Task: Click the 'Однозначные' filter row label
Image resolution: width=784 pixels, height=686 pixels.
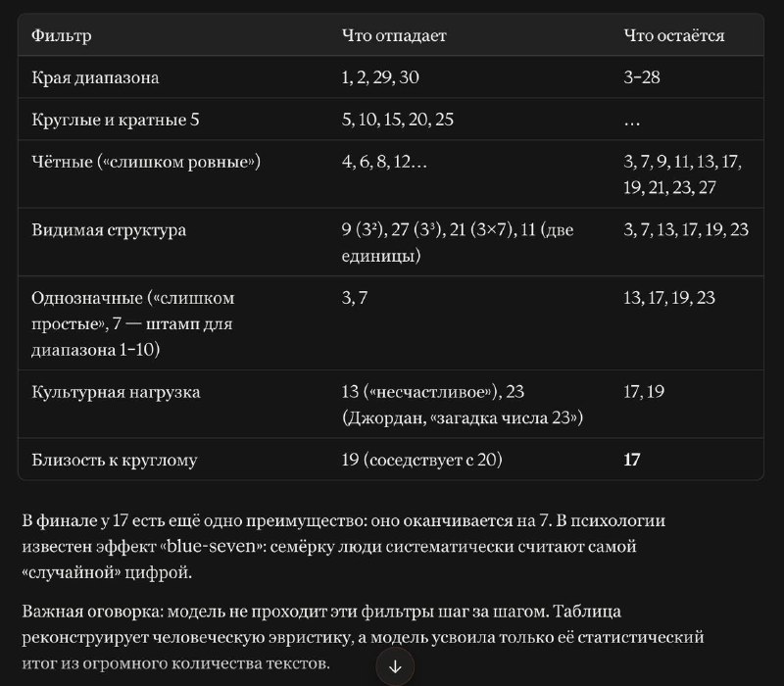Action: click(133, 323)
